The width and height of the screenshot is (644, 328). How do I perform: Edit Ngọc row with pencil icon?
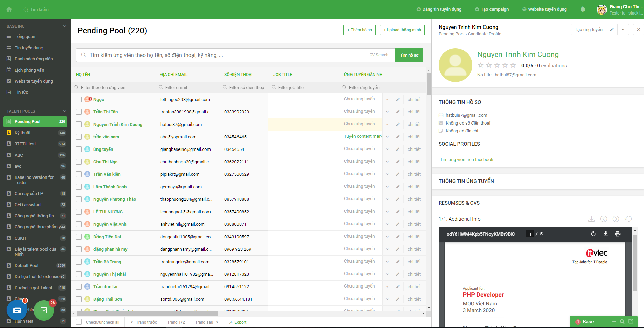[398, 99]
